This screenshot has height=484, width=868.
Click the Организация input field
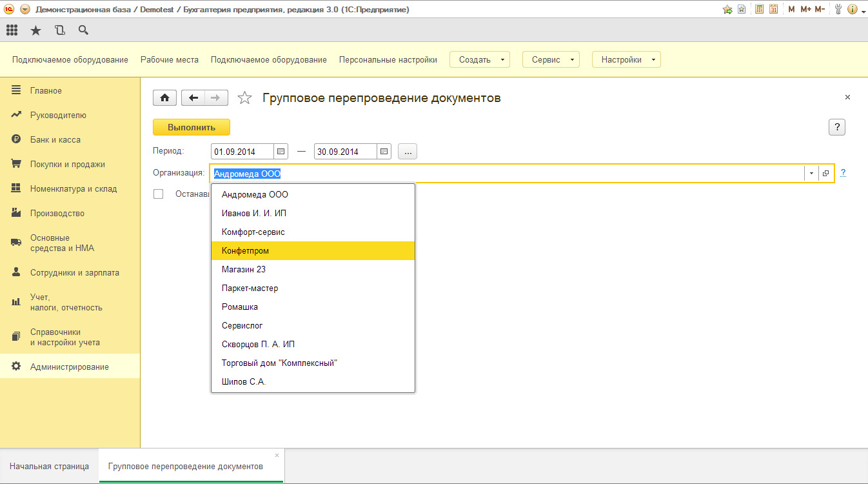click(x=508, y=174)
